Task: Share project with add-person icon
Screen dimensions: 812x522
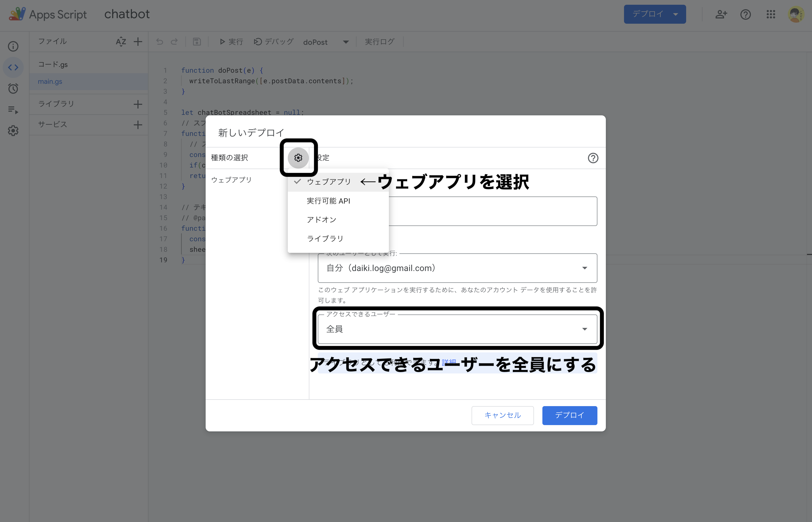Action: coord(721,14)
